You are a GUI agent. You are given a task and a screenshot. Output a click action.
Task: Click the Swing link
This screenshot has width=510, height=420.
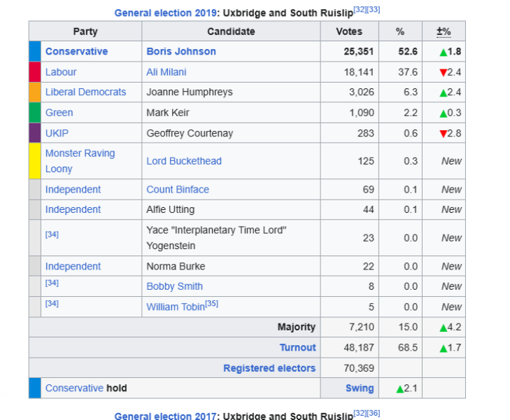point(360,388)
